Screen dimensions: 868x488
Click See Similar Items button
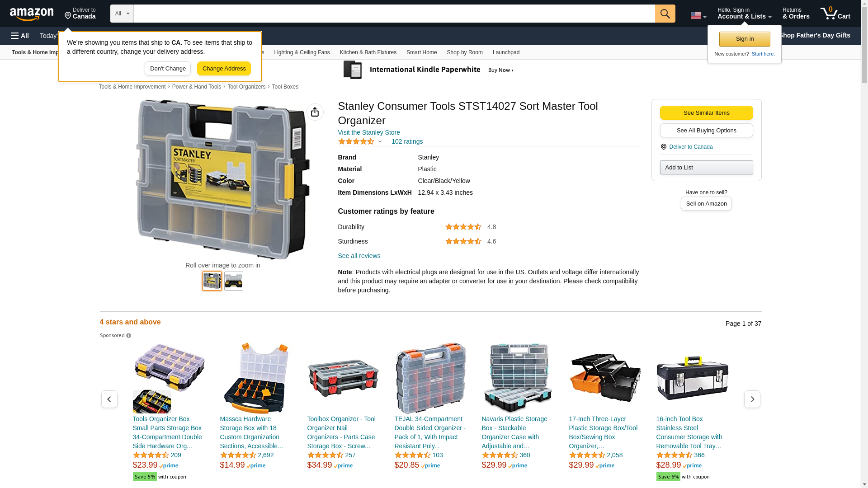point(706,113)
